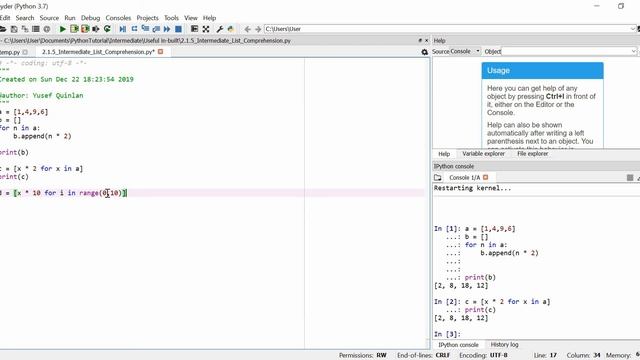The width and height of the screenshot is (640, 360).
Task: Click in the Object input field
Action: pos(565,51)
